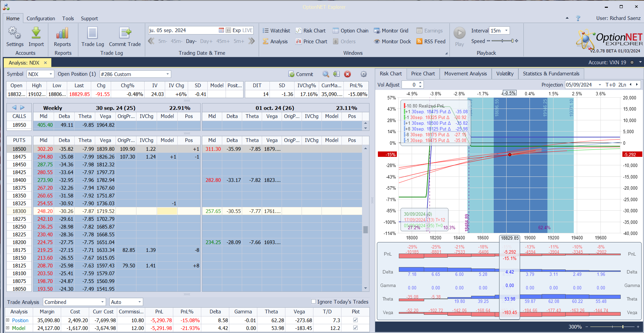Toggle Plot checkbox for Position row
Image resolution: width=644 pixels, height=333 pixels.
[355, 320]
